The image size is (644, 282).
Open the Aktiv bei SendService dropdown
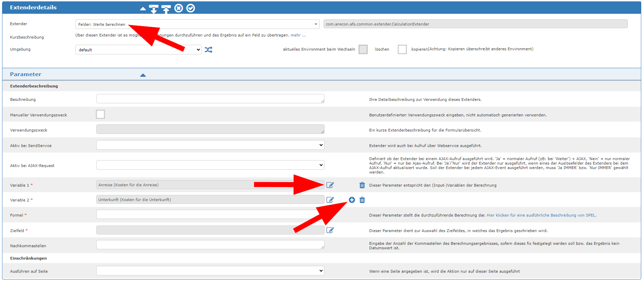(210, 145)
